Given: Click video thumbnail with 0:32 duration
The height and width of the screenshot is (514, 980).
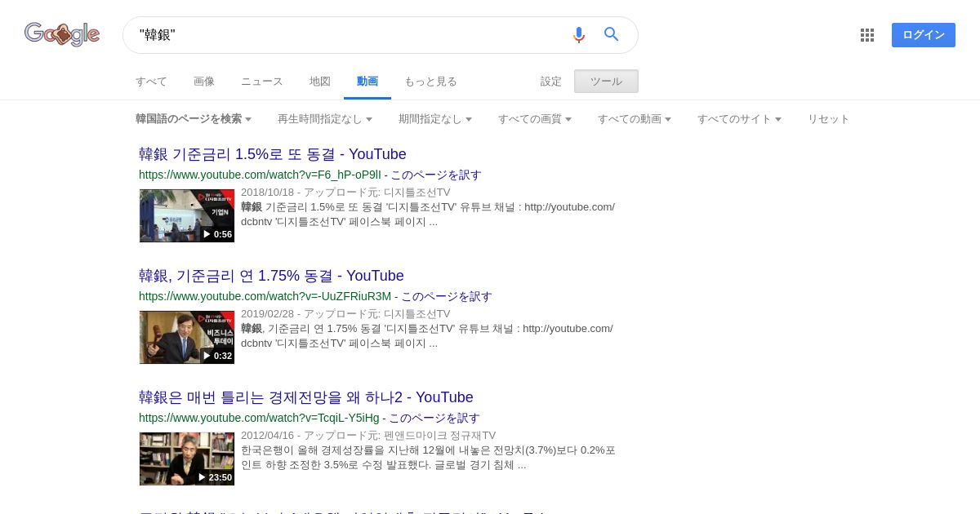Looking at the screenshot, I should (x=187, y=337).
